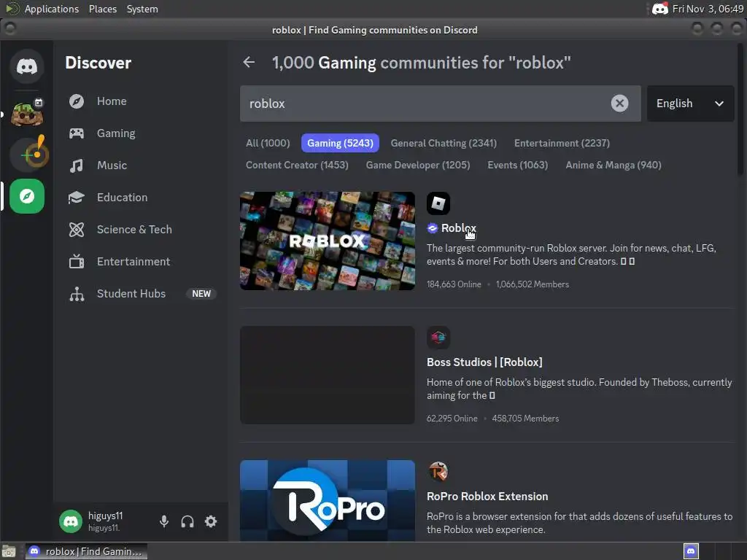Mute microphone in user panel

164,521
